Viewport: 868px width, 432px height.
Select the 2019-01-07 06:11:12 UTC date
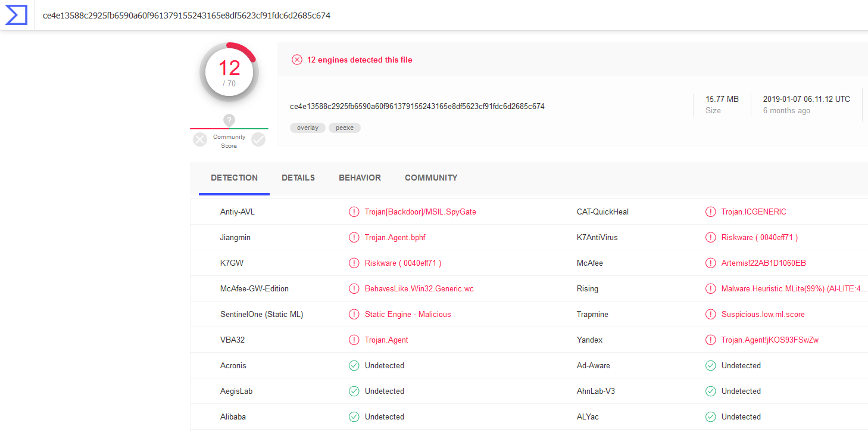pos(807,99)
